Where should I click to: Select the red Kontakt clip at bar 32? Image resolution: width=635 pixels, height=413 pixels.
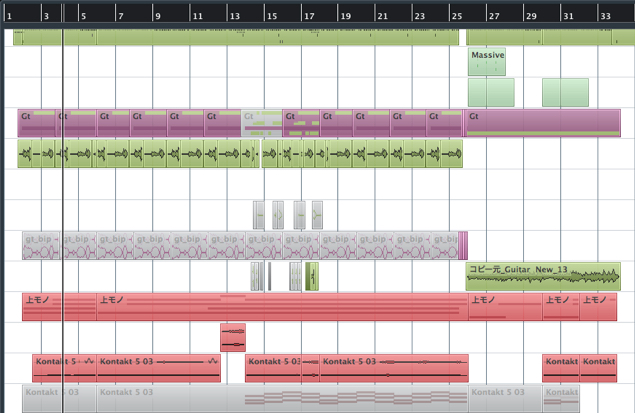coord(598,368)
